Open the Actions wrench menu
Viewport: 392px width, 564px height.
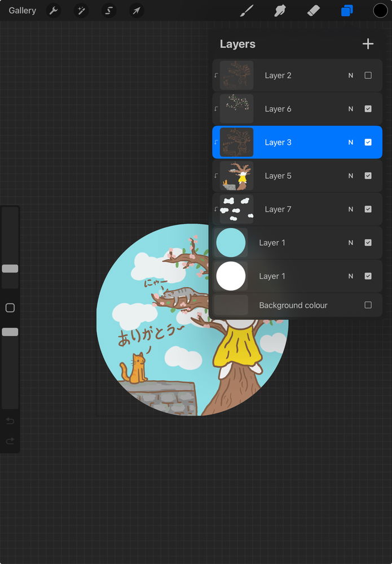pyautogui.click(x=53, y=11)
